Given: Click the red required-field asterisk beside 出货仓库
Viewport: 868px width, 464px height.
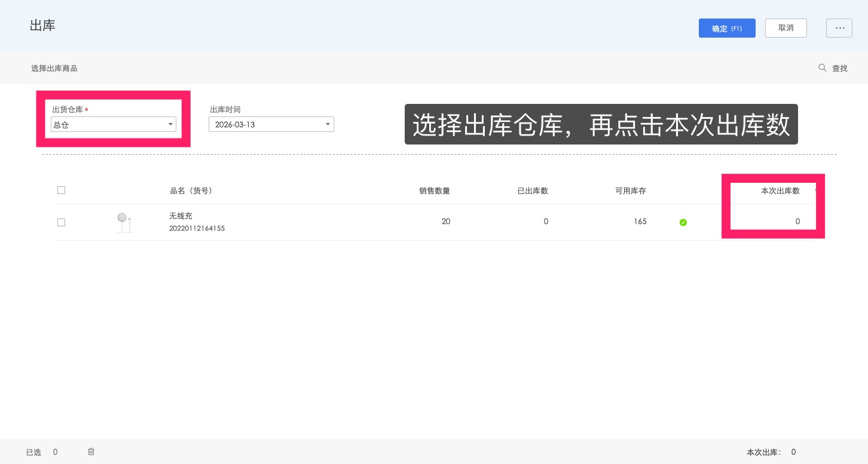Looking at the screenshot, I should pos(86,110).
